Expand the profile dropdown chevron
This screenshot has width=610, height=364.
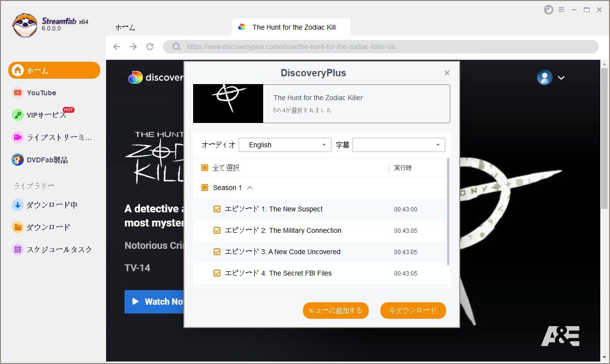[x=561, y=78]
